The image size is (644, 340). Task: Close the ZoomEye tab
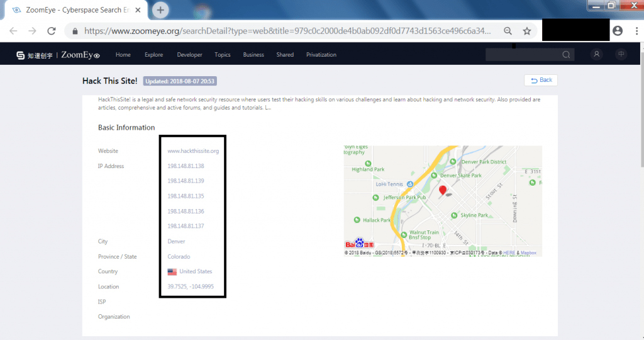coord(138,10)
